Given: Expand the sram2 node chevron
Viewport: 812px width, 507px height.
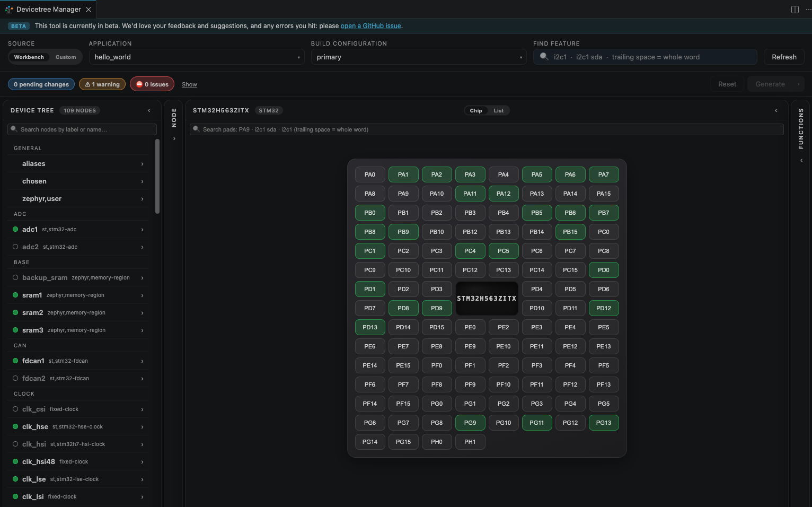Looking at the screenshot, I should [x=142, y=313].
